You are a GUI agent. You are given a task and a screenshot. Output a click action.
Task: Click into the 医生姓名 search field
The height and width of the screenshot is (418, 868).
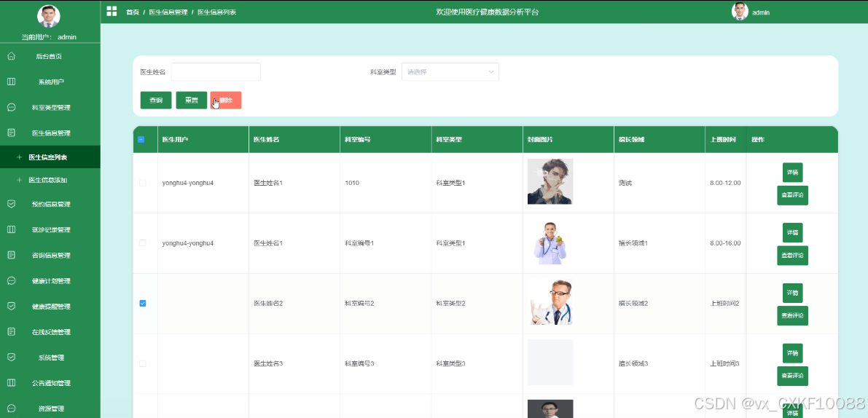point(216,72)
